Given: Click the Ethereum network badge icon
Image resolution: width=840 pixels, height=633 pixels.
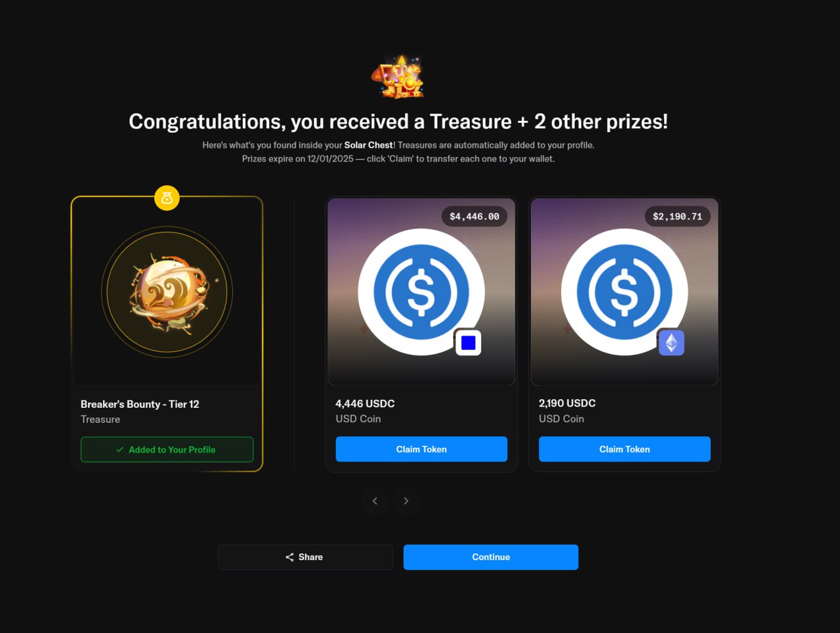Looking at the screenshot, I should [671, 343].
